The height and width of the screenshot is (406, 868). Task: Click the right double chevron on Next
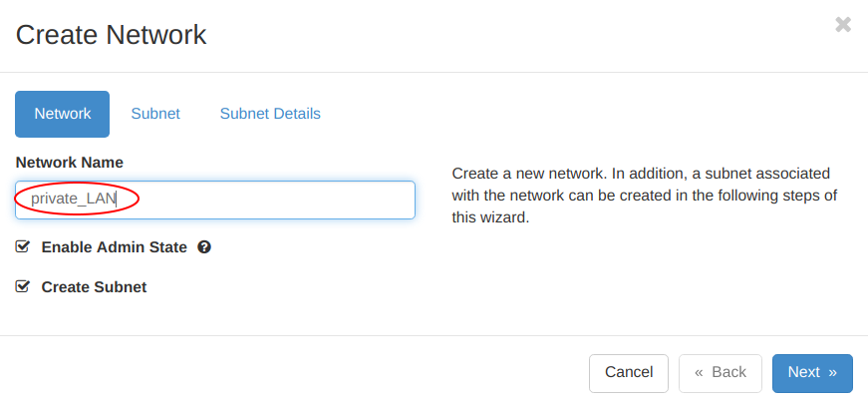click(x=832, y=373)
